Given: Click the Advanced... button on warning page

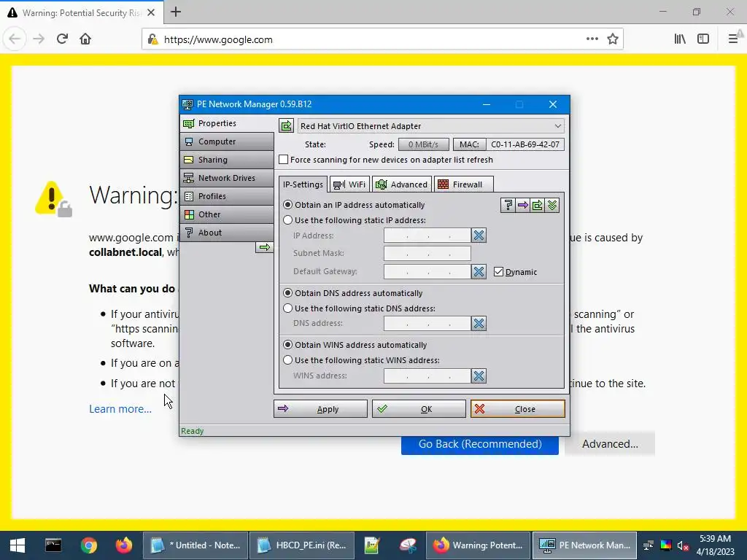Looking at the screenshot, I should [x=610, y=444].
